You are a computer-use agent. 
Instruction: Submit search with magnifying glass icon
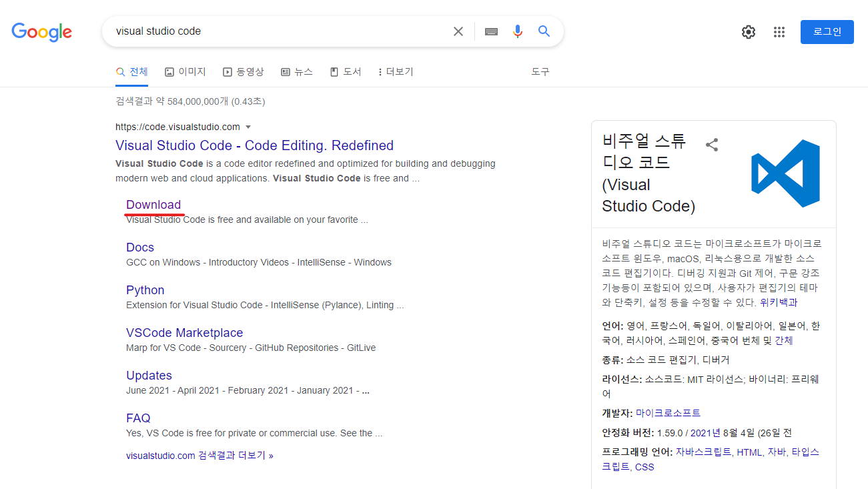point(544,31)
